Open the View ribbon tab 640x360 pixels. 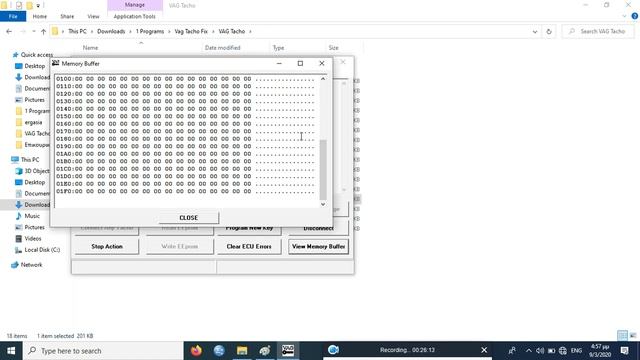click(x=93, y=16)
